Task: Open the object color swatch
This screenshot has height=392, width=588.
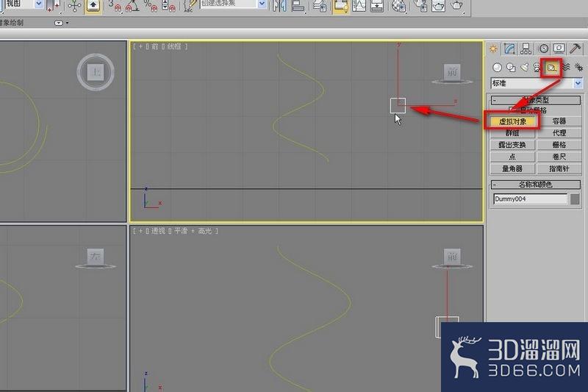Action: [x=575, y=199]
